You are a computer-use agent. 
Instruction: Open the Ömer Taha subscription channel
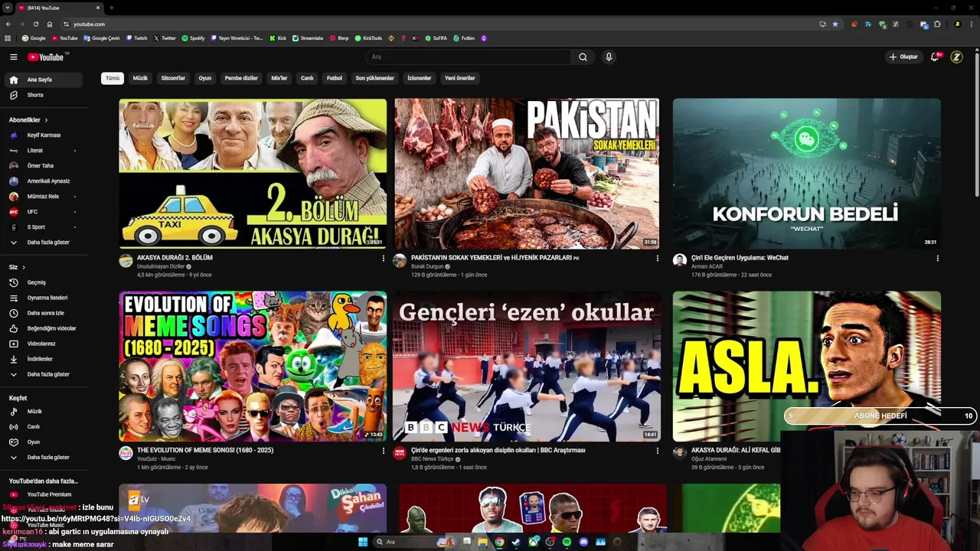tap(44, 166)
